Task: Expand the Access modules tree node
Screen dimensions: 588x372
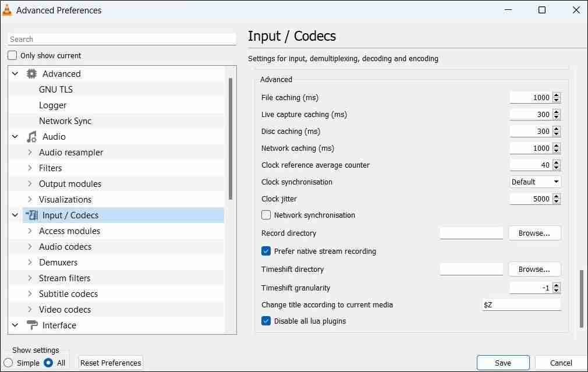Action: 30,231
